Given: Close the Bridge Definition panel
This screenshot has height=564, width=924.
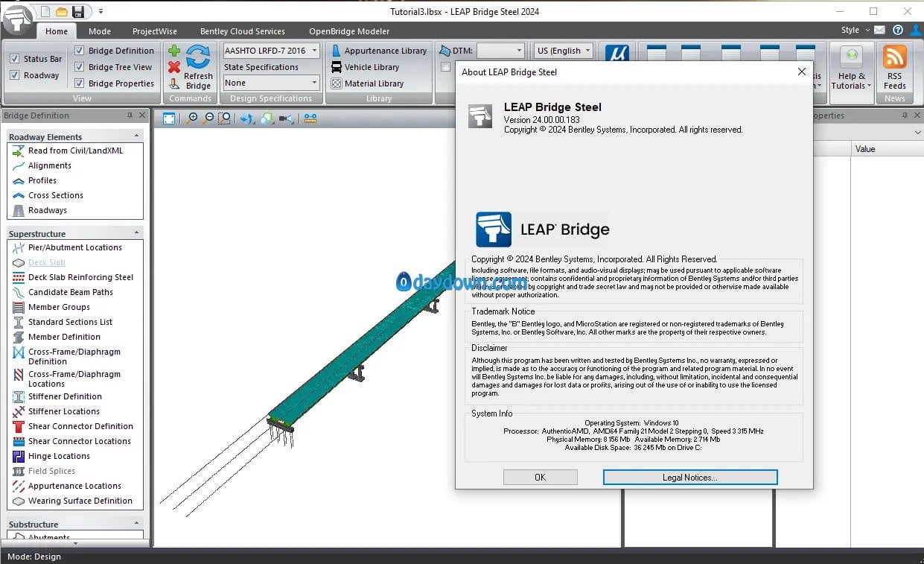Looking at the screenshot, I should pyautogui.click(x=143, y=115).
